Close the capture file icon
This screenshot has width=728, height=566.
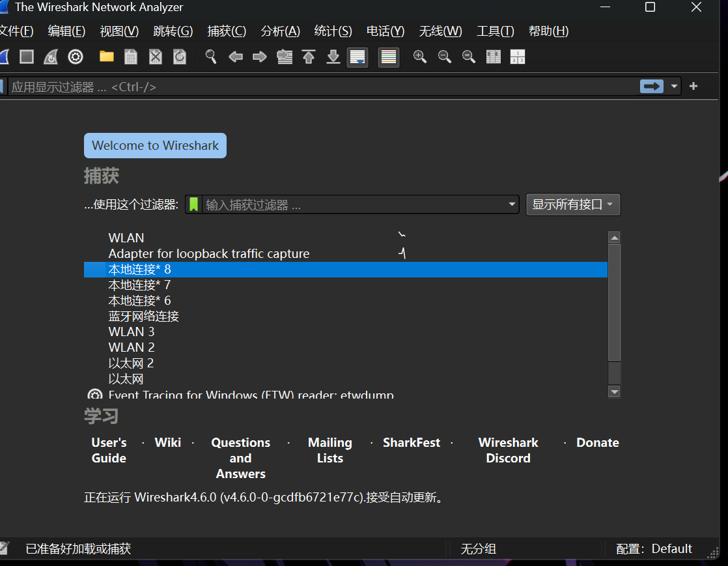[x=155, y=57]
